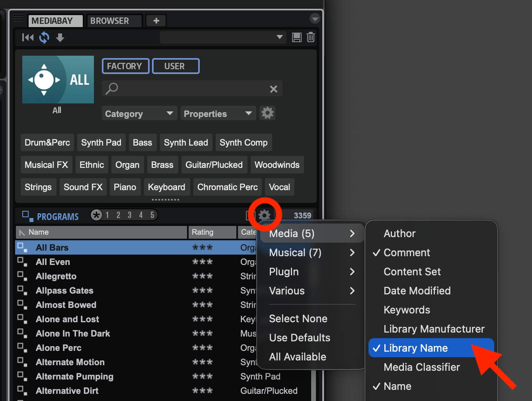Image resolution: width=532 pixels, height=401 pixels.
Task: Click the ALL instrument set thumbnail
Action: (x=58, y=80)
